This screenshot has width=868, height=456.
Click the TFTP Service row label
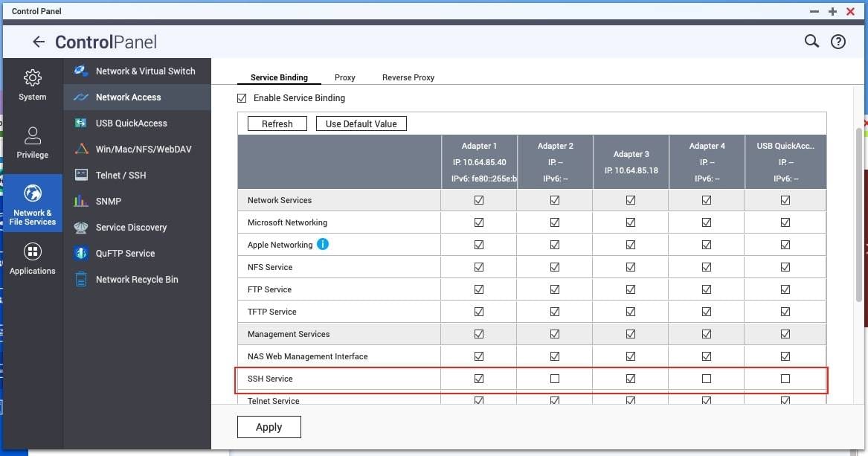point(271,312)
